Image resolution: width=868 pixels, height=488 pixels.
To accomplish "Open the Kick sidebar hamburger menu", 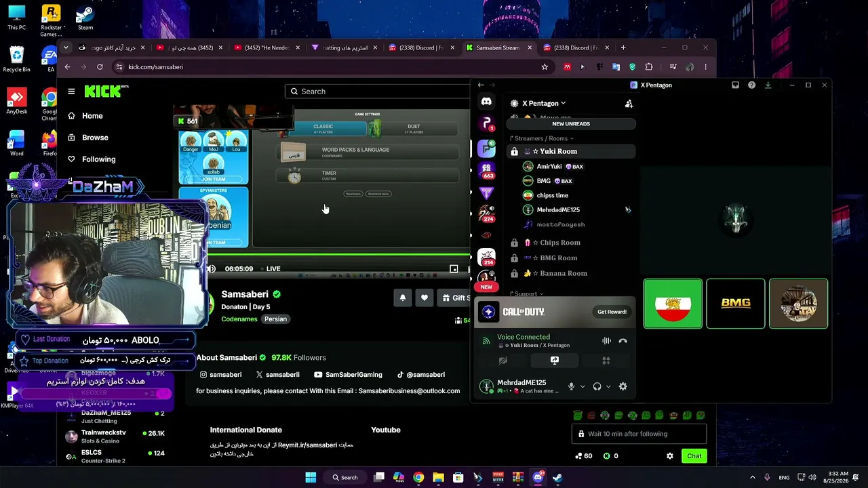I will coord(71,91).
